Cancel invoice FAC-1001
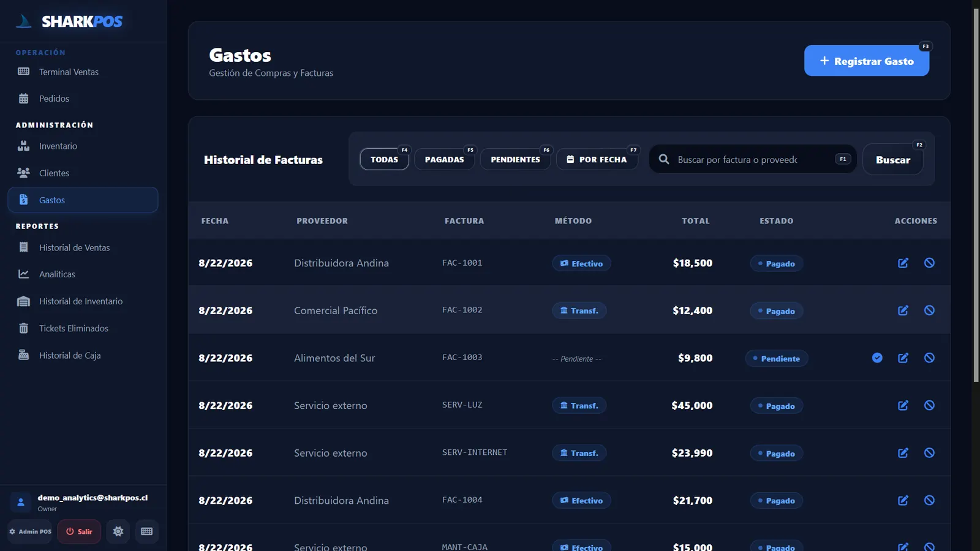The height and width of the screenshot is (551, 980). 929,263
